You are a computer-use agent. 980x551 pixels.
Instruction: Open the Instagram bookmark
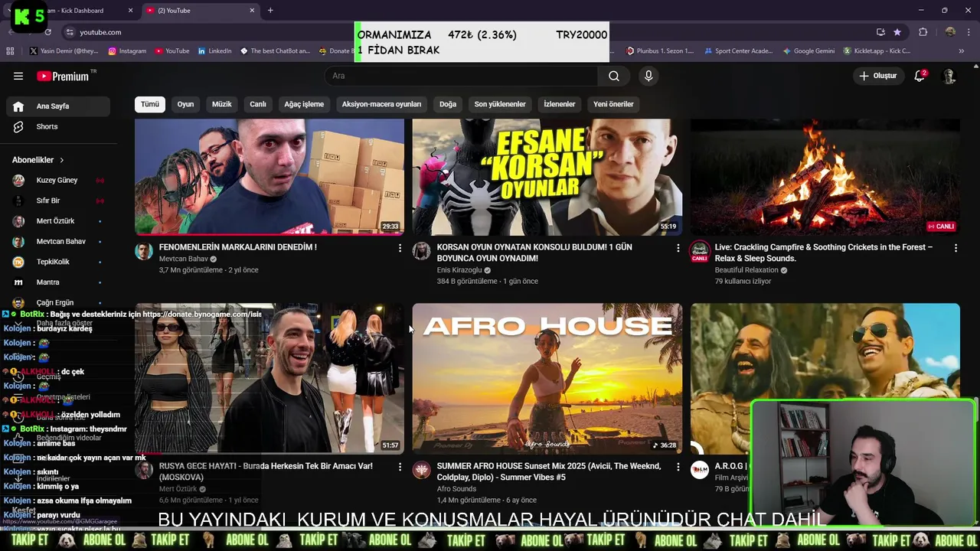(x=127, y=51)
